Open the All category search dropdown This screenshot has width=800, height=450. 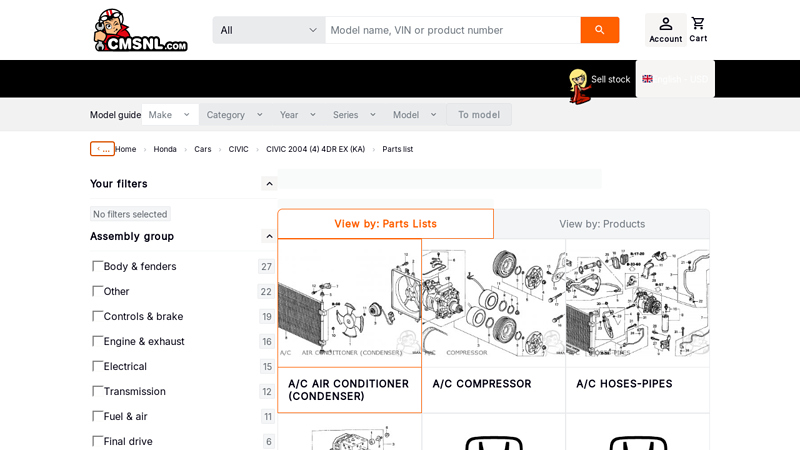[269, 30]
